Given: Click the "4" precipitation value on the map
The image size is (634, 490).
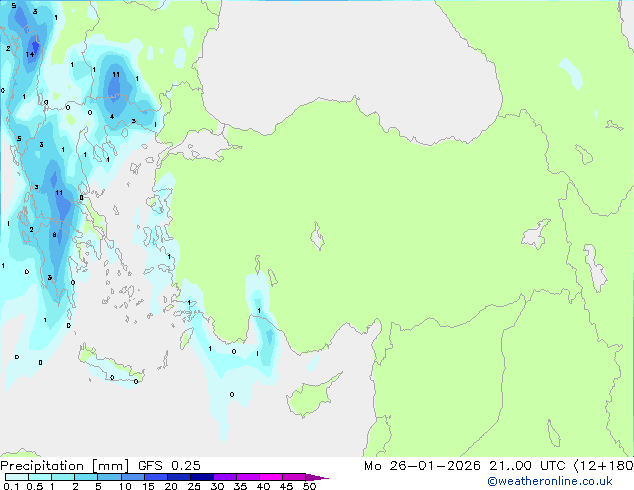Looking at the screenshot, I should 112,117.
